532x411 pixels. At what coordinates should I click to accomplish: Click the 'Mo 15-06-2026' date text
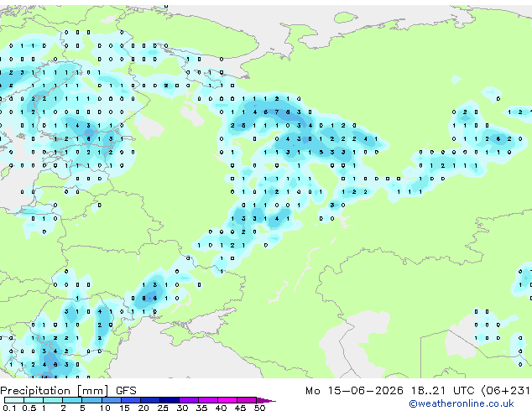click(354, 391)
